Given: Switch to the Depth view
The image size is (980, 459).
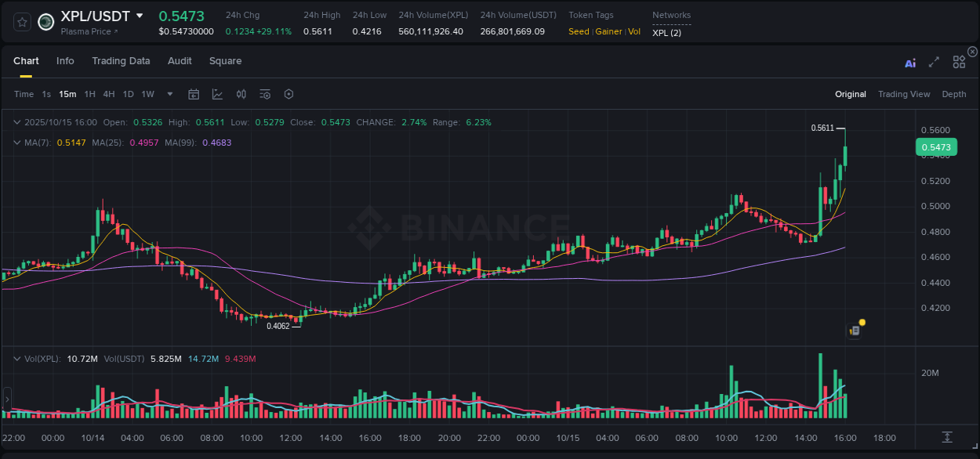Looking at the screenshot, I should 954,94.
